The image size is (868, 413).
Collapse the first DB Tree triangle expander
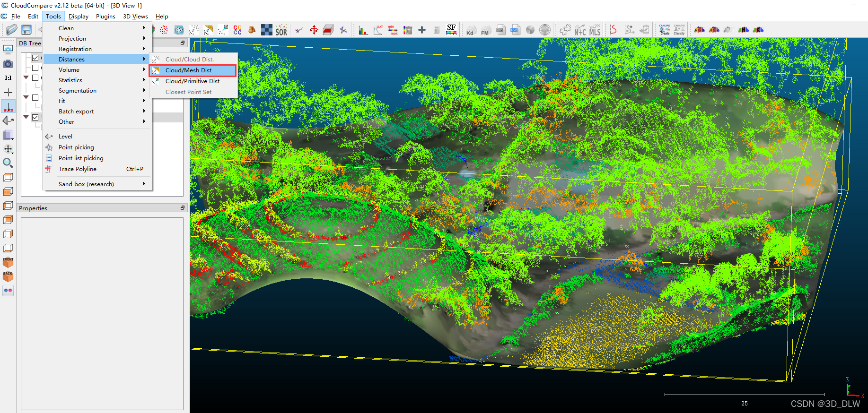[x=26, y=77]
